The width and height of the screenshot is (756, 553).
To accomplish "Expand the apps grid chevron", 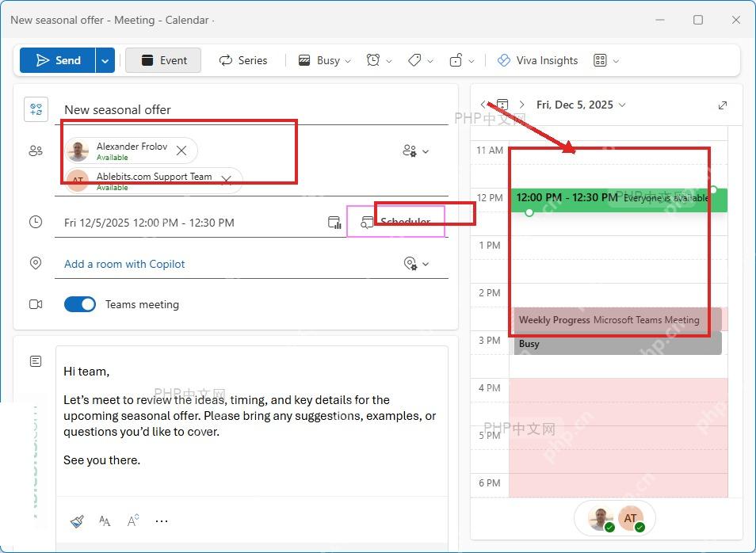I will pos(616,61).
